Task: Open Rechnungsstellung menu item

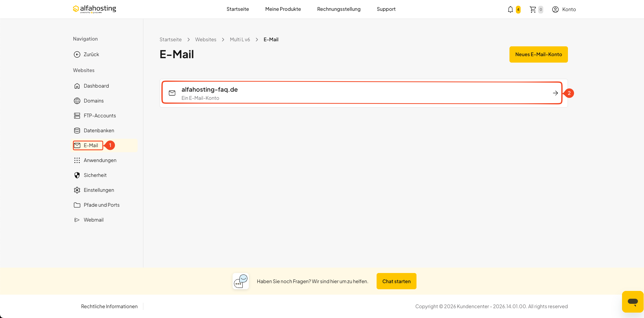Action: pos(339,9)
